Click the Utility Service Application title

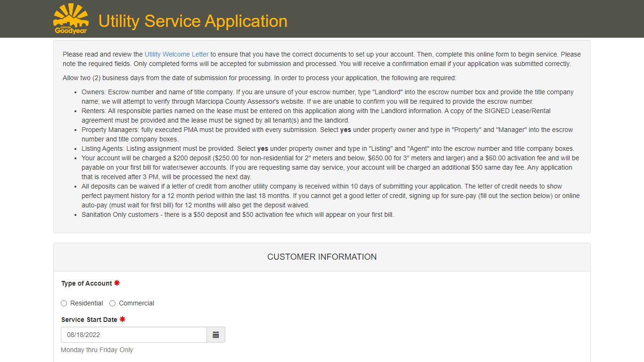pyautogui.click(x=193, y=21)
